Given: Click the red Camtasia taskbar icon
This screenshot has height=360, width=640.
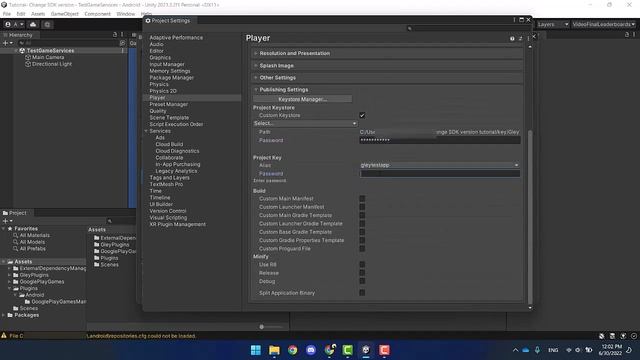Looking at the screenshot, I should [384, 350].
